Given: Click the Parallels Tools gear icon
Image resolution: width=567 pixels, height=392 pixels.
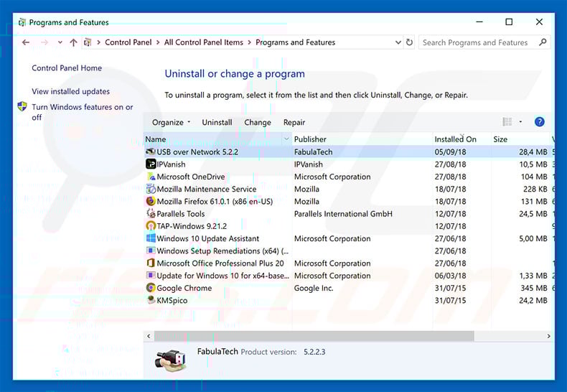Looking at the screenshot, I should 151,213.
